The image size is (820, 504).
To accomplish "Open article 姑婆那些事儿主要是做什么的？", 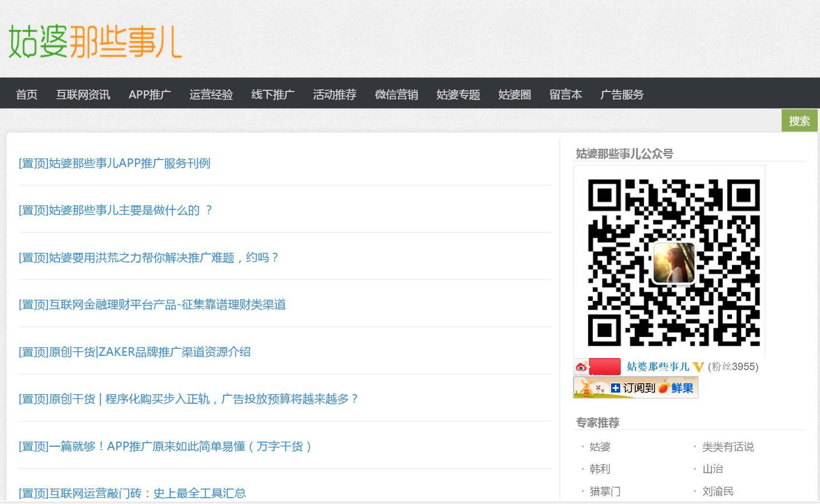I will 116,210.
